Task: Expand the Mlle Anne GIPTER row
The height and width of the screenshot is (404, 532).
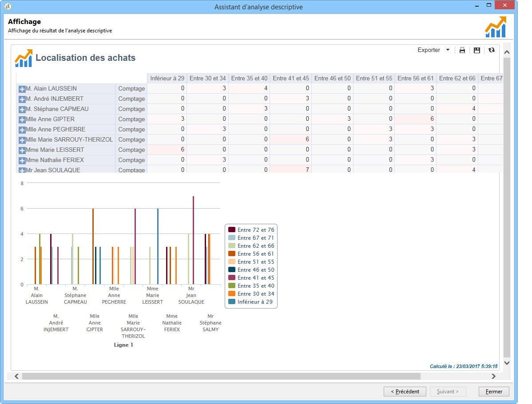Action: coord(22,119)
